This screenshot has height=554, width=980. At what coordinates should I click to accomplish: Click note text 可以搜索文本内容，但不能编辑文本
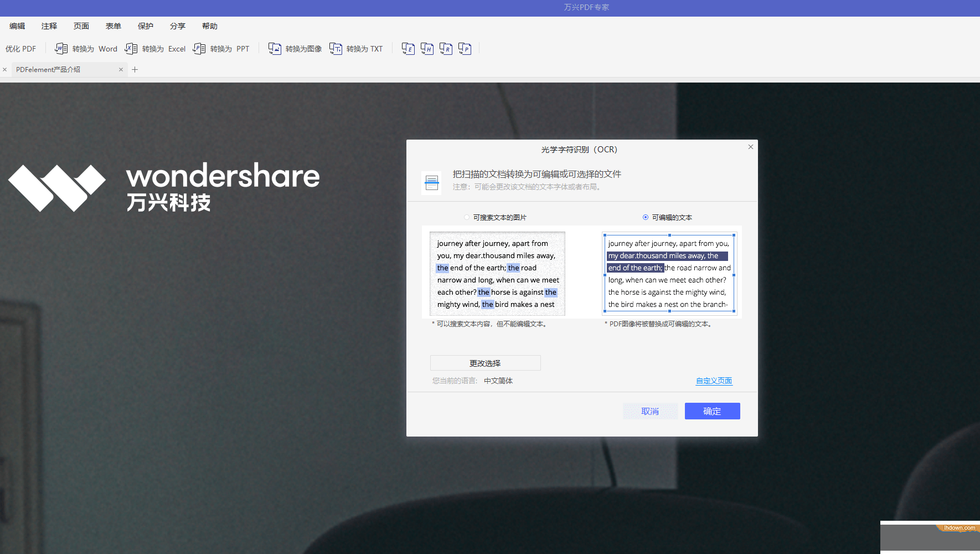point(490,324)
